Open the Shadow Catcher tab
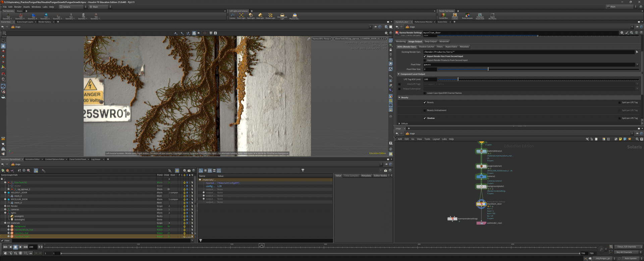The image size is (644, 261). coord(426,47)
